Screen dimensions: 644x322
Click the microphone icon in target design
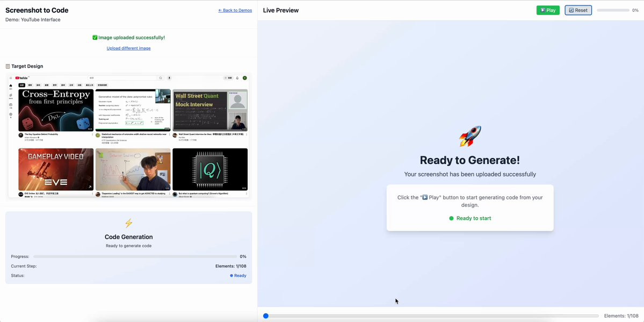pyautogui.click(x=169, y=78)
